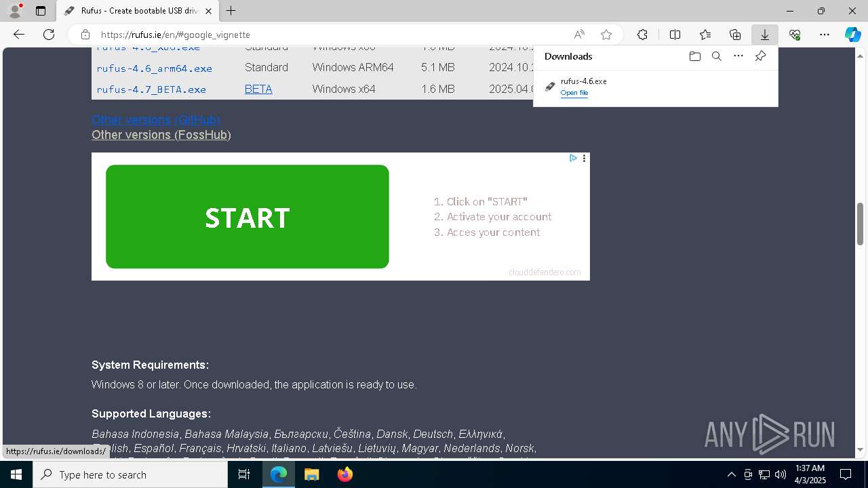Viewport: 868px width, 488px height.
Task: Refresh the current page
Action: 49,35
